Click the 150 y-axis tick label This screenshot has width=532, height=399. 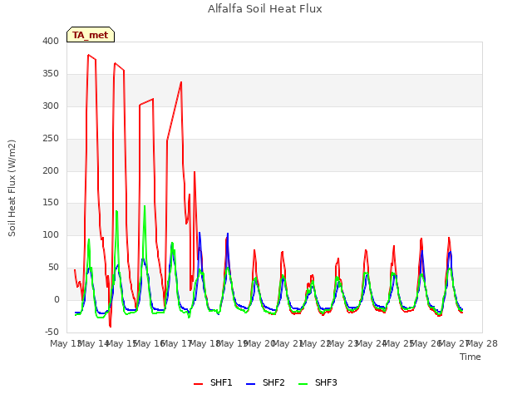click(x=51, y=203)
